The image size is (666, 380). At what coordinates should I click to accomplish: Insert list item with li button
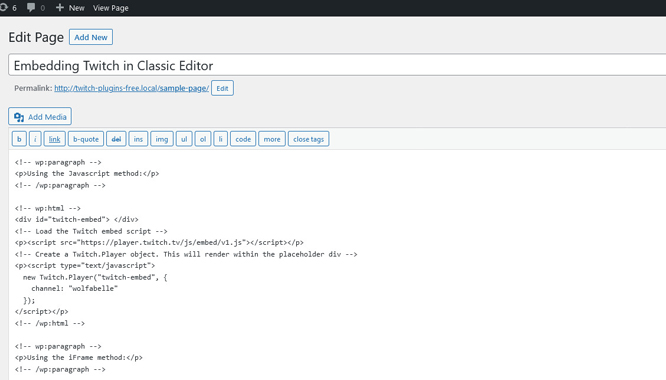(220, 139)
